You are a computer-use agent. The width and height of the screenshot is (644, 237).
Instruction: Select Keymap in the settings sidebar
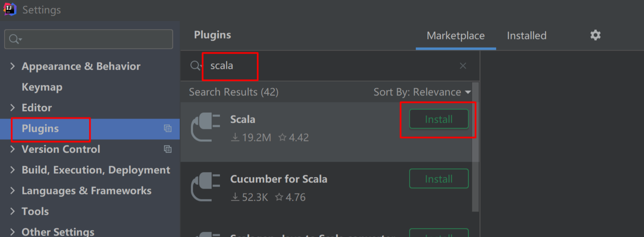pyautogui.click(x=42, y=87)
